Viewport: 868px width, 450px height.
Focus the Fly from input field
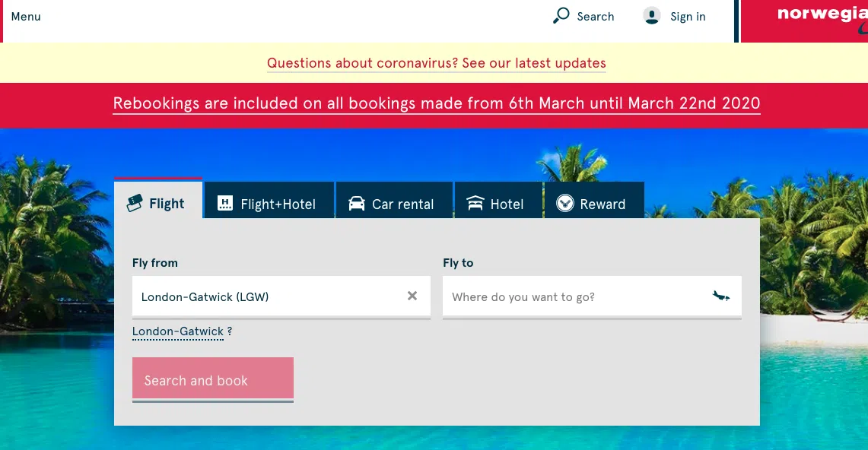pyautogui.click(x=266, y=296)
